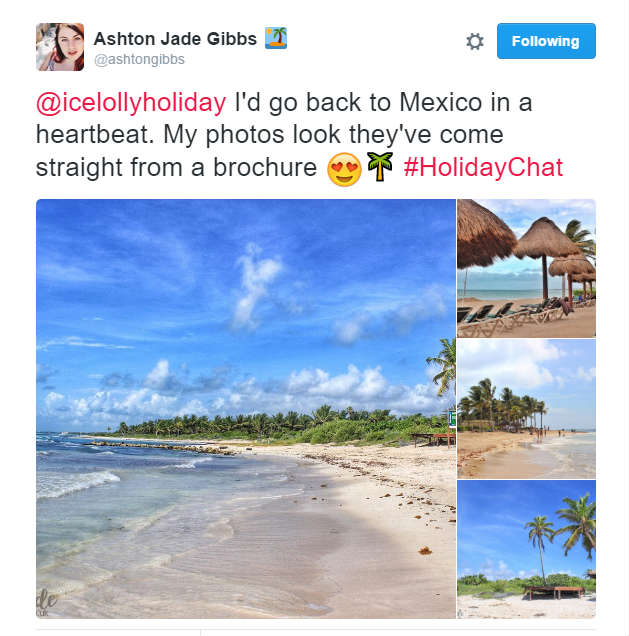Screen dimensions: 629x636
Task: Click the heart-eyes emoji in tweet
Action: (344, 170)
